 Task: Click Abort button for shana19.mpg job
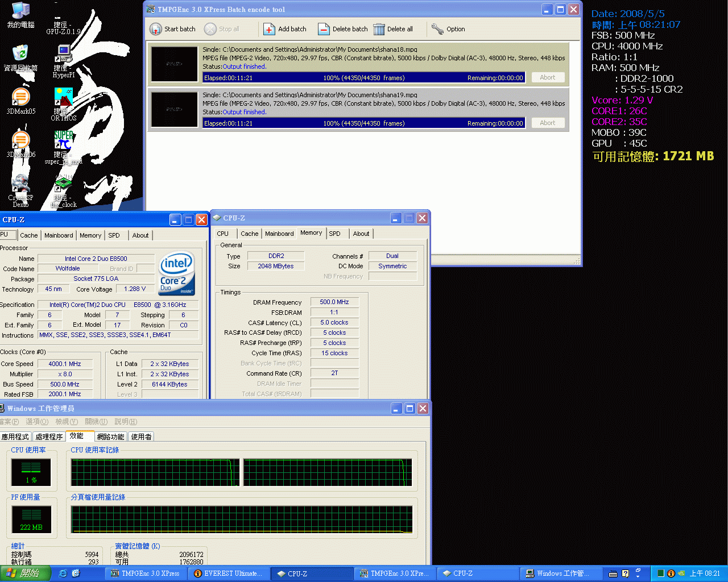tap(548, 123)
